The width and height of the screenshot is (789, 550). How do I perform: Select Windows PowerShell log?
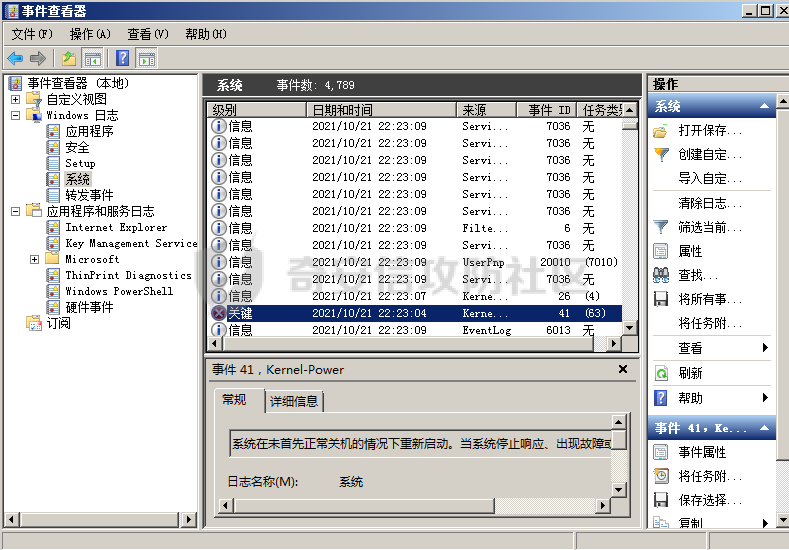click(x=119, y=291)
